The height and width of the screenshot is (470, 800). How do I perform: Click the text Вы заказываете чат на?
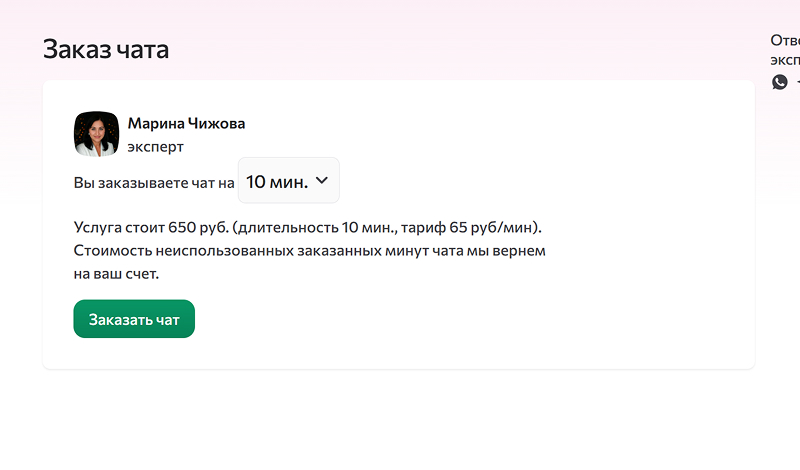(x=153, y=183)
